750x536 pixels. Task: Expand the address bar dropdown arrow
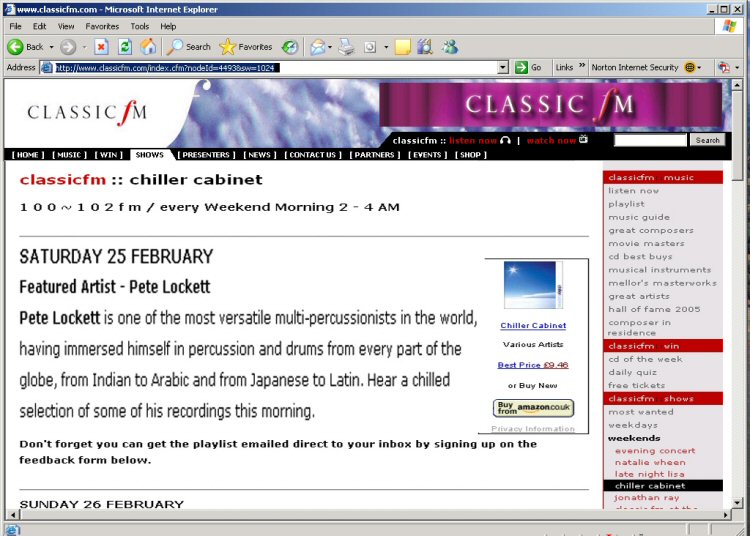pos(503,68)
